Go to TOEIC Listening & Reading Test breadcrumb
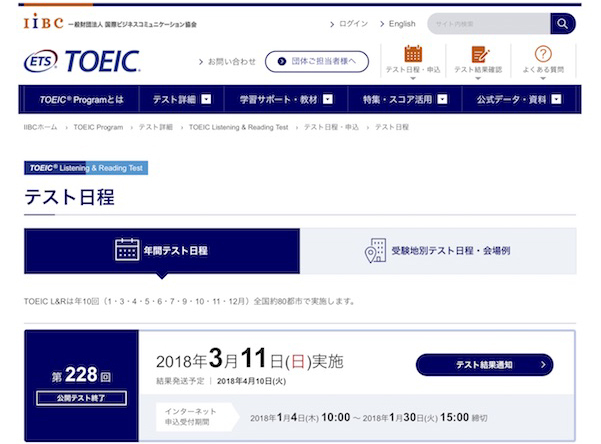601x444 pixels. pyautogui.click(x=238, y=127)
